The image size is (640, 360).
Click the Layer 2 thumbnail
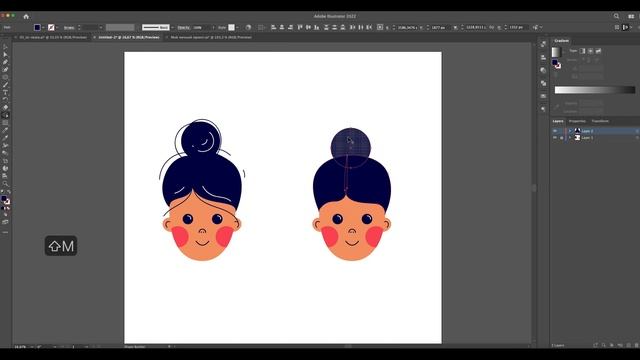(578, 131)
